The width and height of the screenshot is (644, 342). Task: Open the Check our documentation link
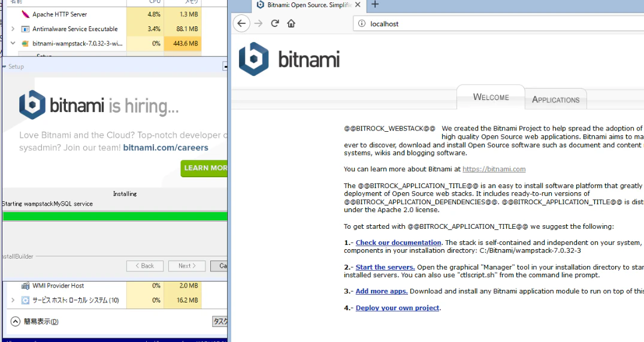point(398,243)
